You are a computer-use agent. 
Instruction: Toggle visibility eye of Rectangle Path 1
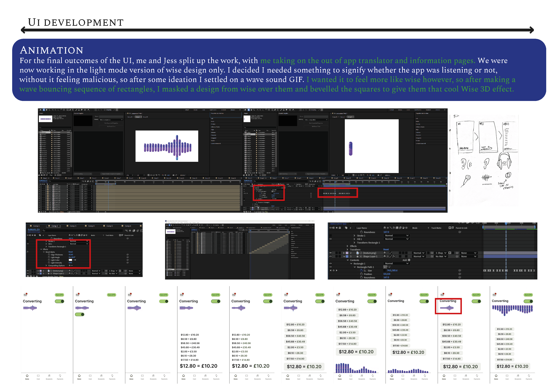331,267
